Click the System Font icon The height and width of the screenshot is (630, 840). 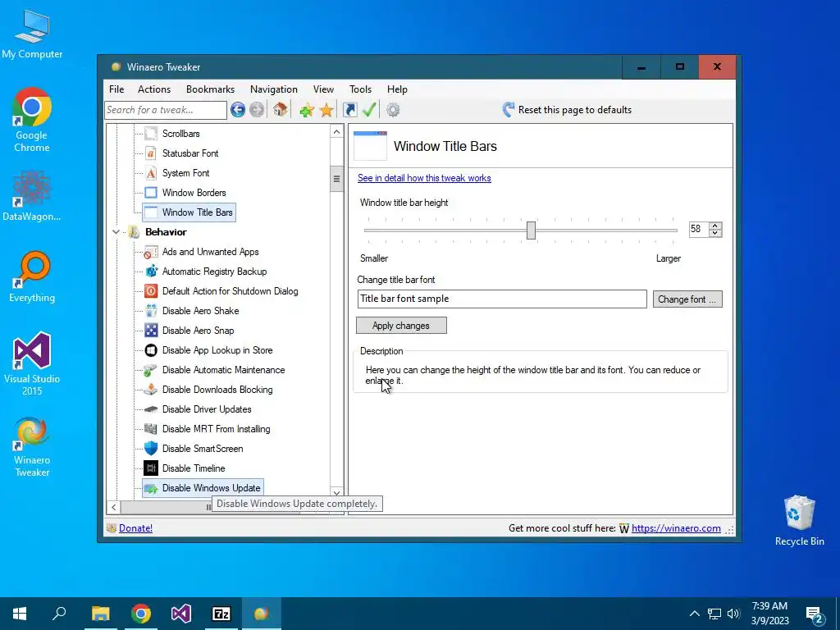[x=151, y=173]
